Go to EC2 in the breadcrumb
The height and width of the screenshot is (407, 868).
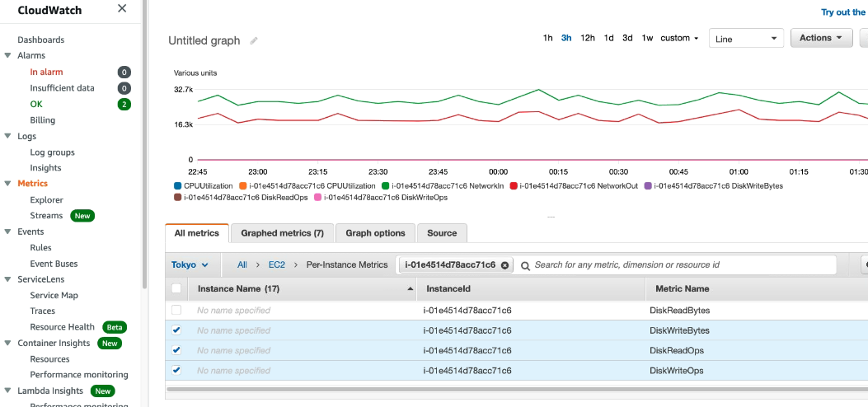coord(277,265)
